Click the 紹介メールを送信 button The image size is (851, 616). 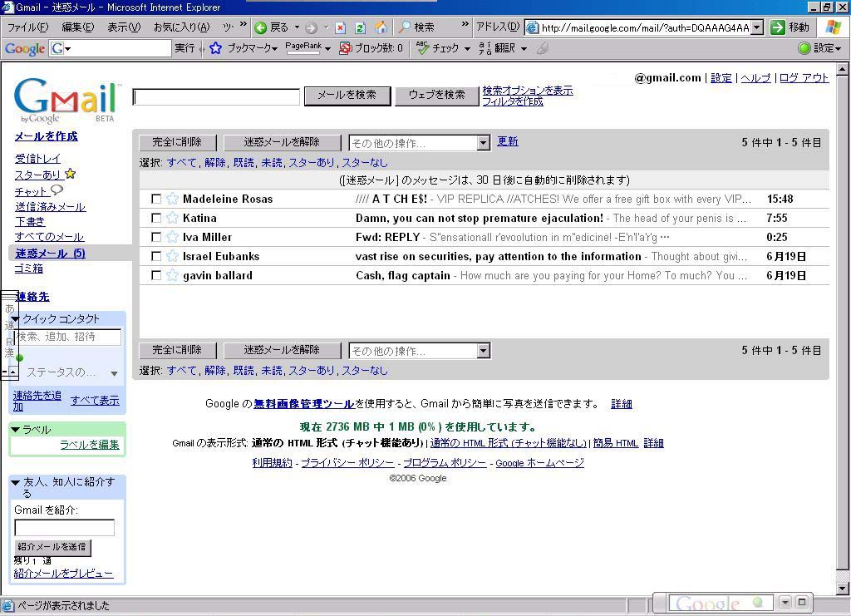(x=52, y=546)
